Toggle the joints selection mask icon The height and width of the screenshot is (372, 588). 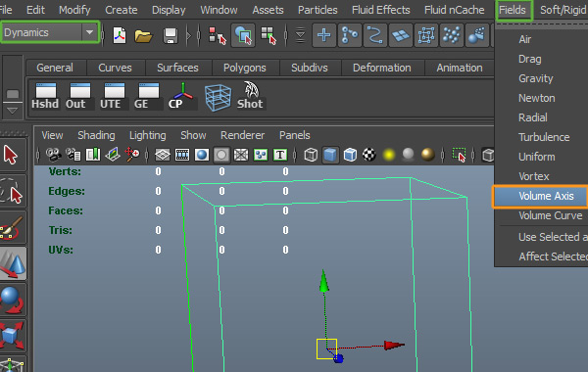tap(349, 35)
